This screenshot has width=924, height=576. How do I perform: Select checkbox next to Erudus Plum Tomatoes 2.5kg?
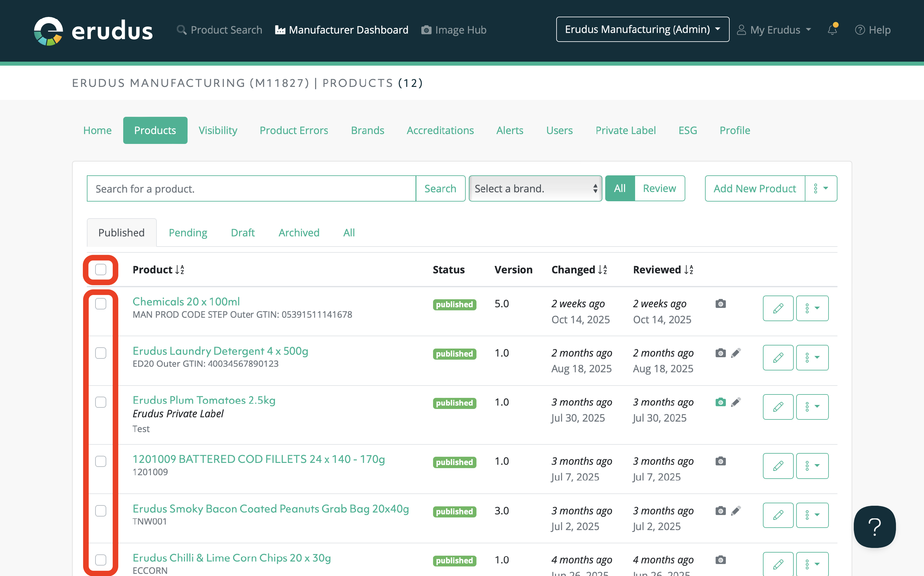(x=100, y=402)
